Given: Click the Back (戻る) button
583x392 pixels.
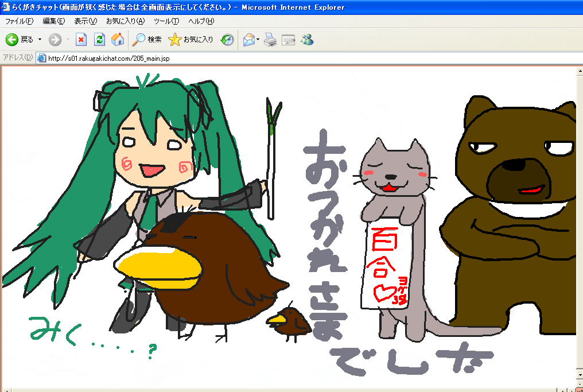Looking at the screenshot, I should [x=20, y=40].
